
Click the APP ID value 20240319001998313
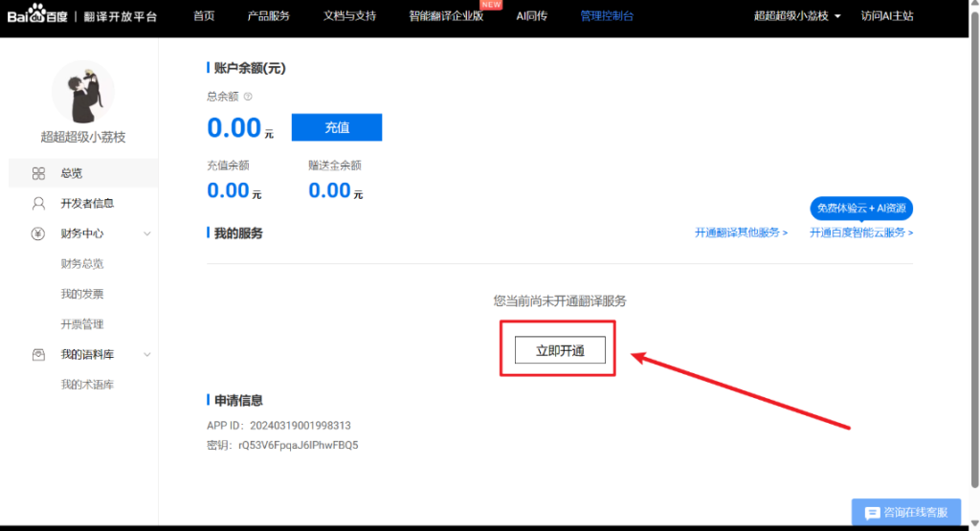301,426
